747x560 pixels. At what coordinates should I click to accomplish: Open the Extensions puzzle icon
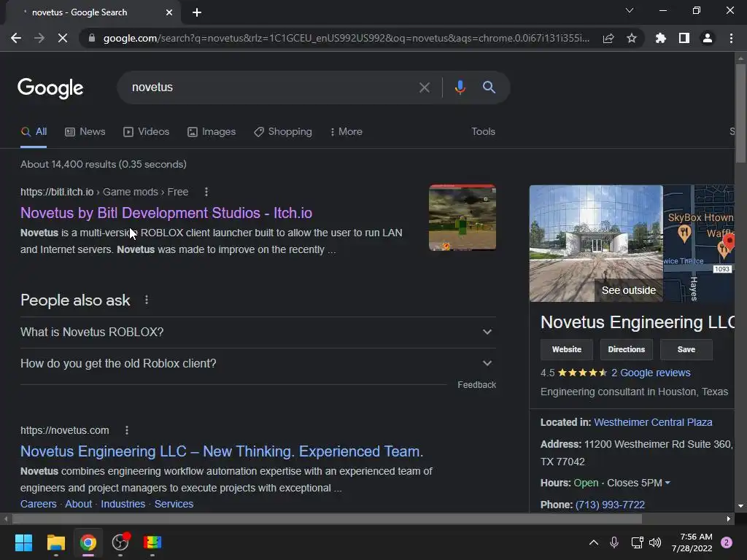(661, 38)
